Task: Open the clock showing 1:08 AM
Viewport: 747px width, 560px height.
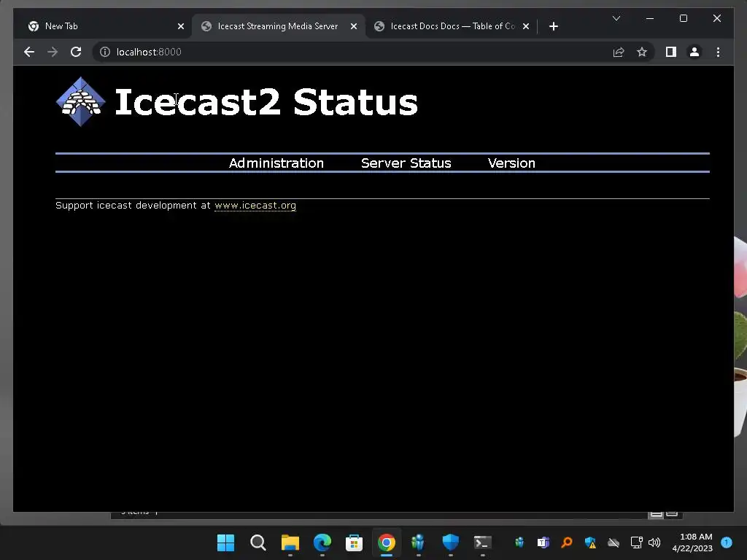Action: click(692, 542)
